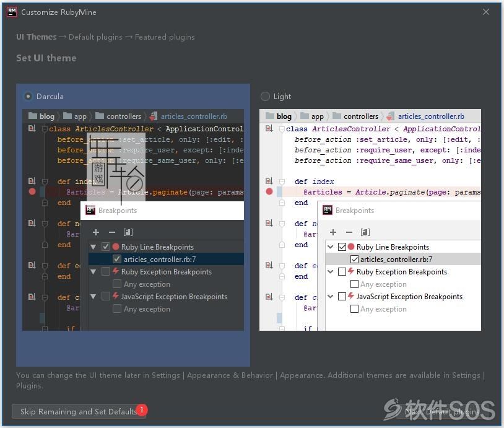Screen dimensions: 504x428
Task: Click the Next: Default plugins button
Action: coord(442,411)
